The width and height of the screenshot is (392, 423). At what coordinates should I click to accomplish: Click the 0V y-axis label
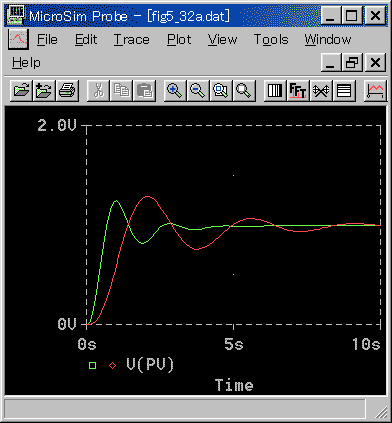tap(67, 324)
